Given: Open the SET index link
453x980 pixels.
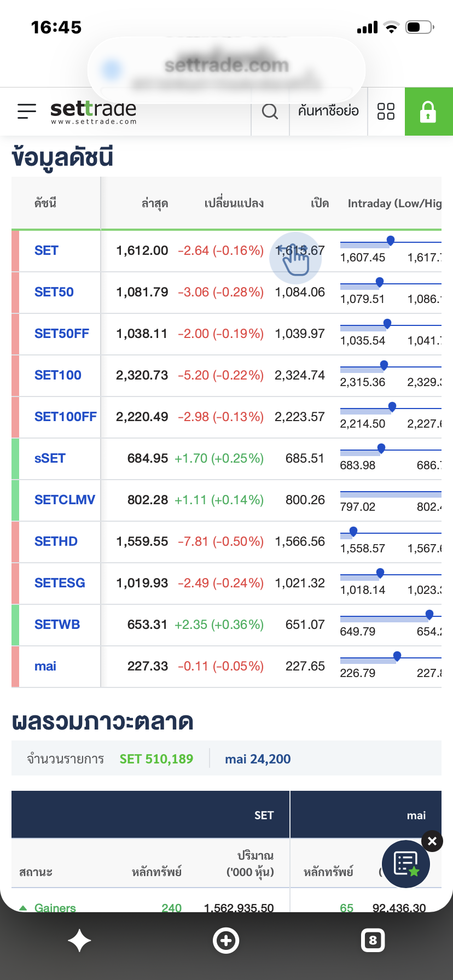Looking at the screenshot, I should pos(47,250).
